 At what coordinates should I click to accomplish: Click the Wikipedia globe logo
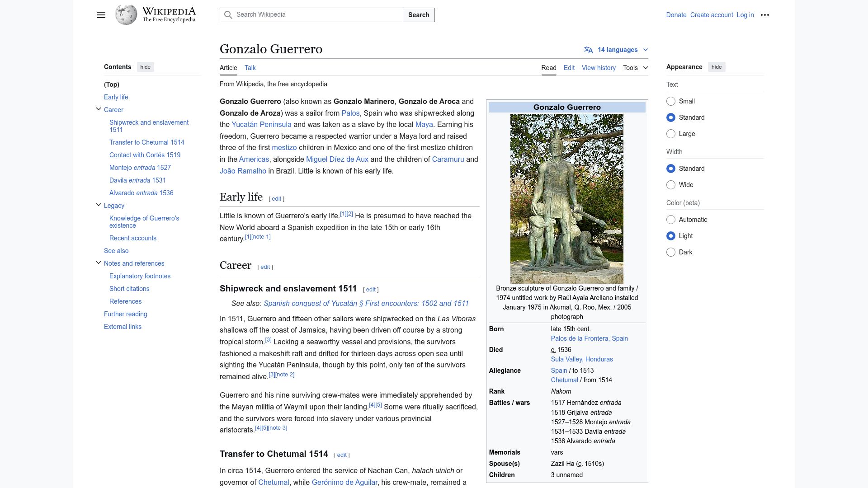tap(126, 15)
